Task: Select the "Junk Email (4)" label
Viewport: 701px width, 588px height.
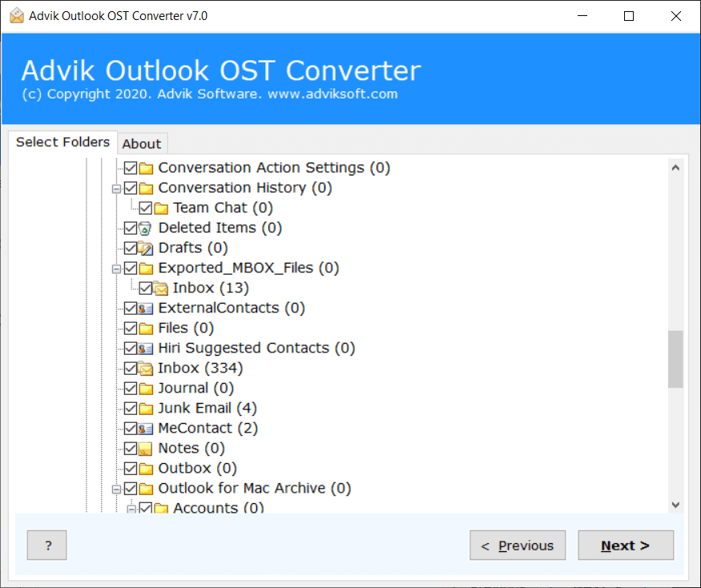Action: click(x=207, y=409)
